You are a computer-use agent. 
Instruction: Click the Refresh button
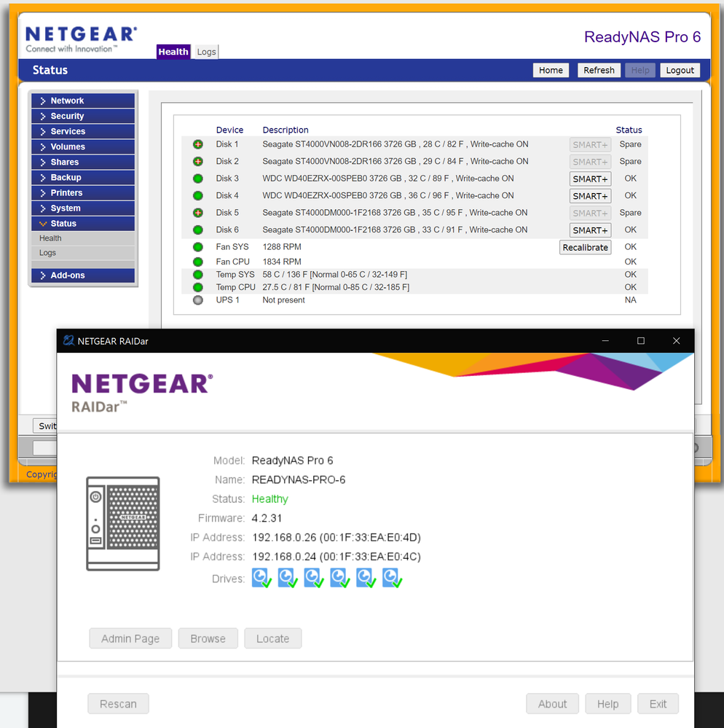(599, 70)
